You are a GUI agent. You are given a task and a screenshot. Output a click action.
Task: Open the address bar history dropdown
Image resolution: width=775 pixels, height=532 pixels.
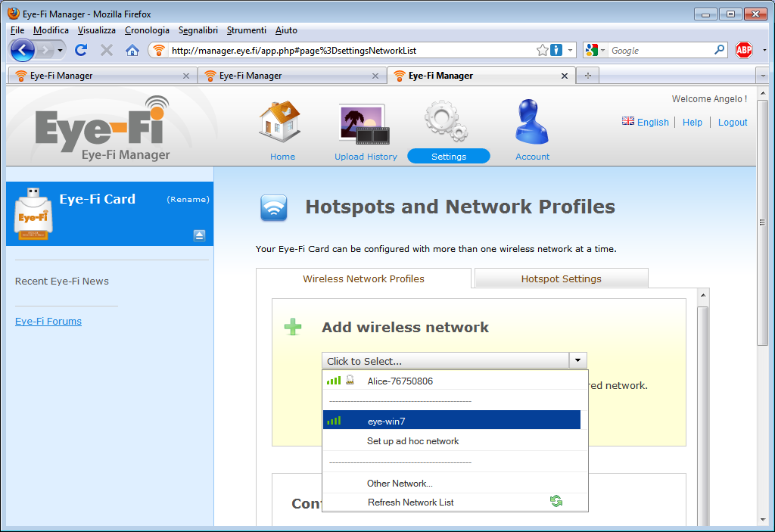point(570,50)
